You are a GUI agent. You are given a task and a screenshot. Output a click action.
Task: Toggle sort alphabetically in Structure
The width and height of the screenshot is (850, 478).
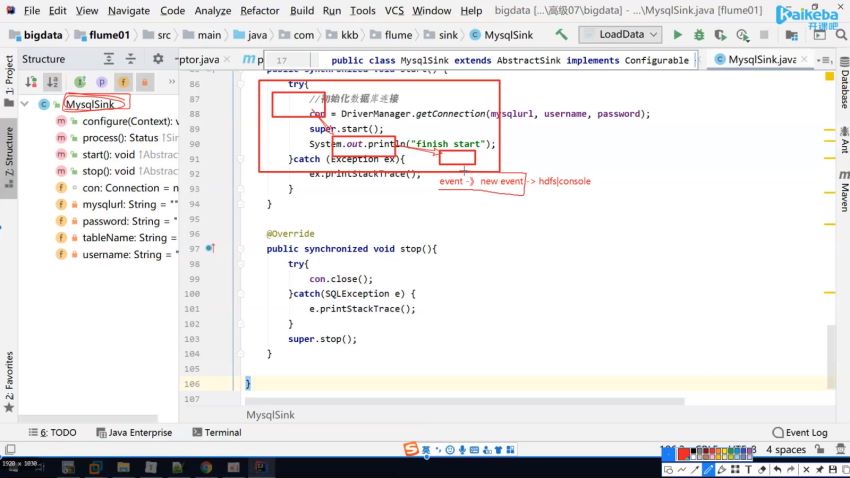click(x=53, y=82)
